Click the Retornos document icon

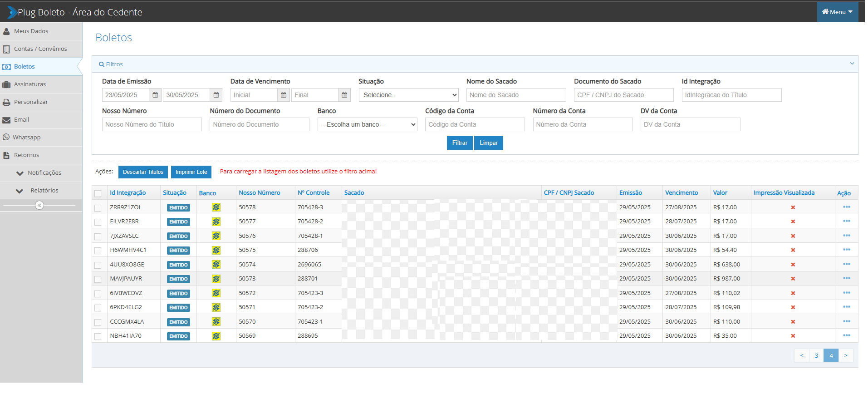6,155
